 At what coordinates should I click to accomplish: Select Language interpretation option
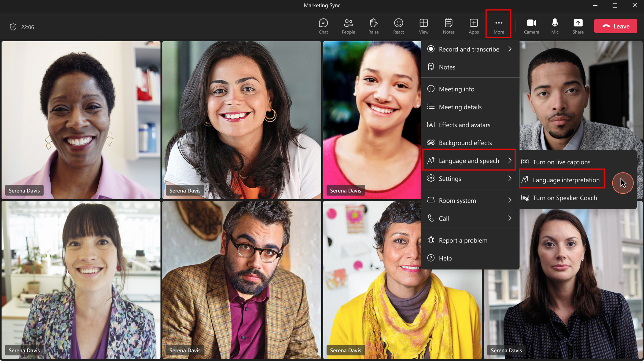coord(566,180)
